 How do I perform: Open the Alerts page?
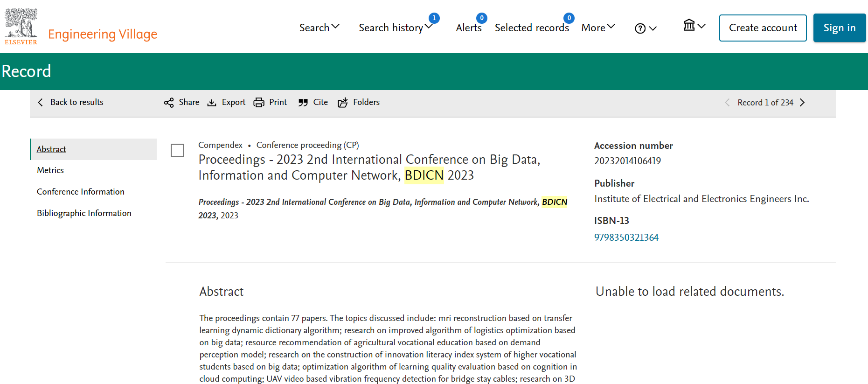click(x=469, y=28)
